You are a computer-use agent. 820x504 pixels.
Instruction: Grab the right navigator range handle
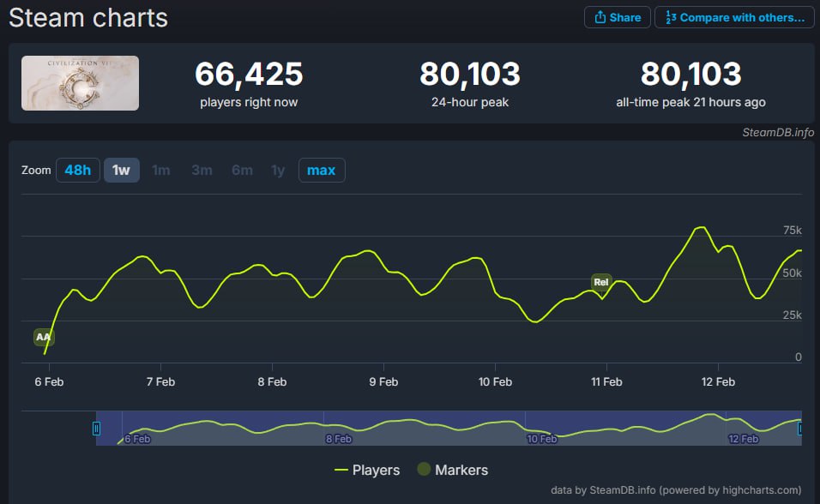point(800,428)
